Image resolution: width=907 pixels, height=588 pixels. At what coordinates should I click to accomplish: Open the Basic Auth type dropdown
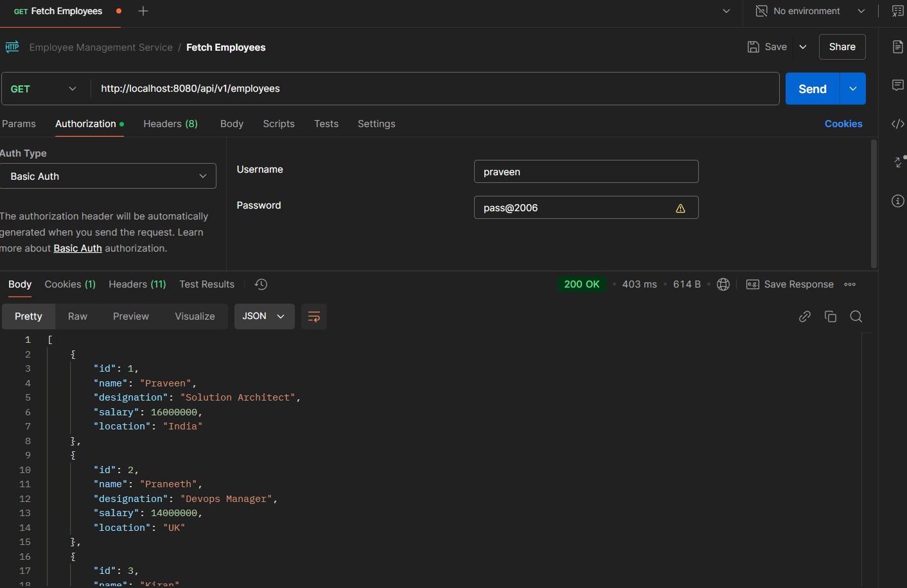coord(108,176)
